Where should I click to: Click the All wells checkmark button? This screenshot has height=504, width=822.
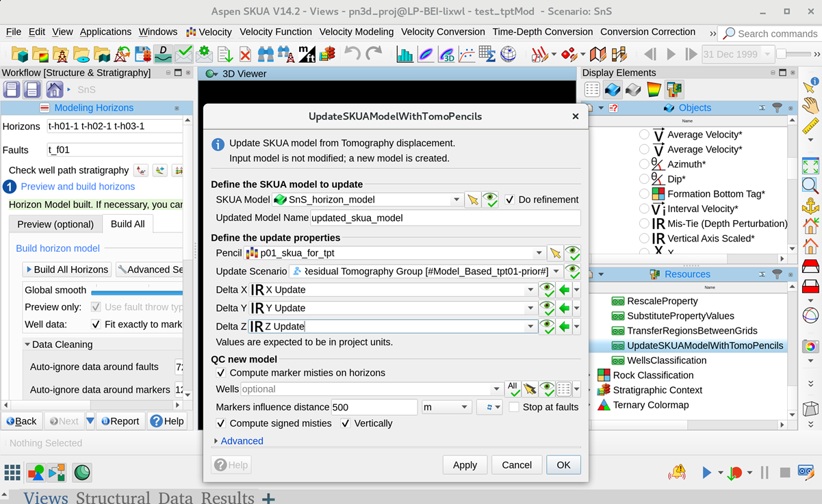(512, 389)
